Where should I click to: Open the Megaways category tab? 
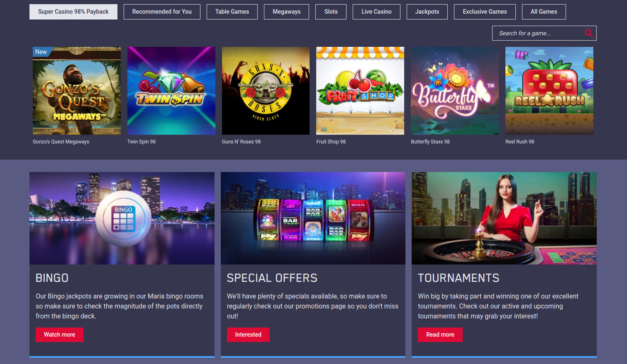click(x=287, y=12)
